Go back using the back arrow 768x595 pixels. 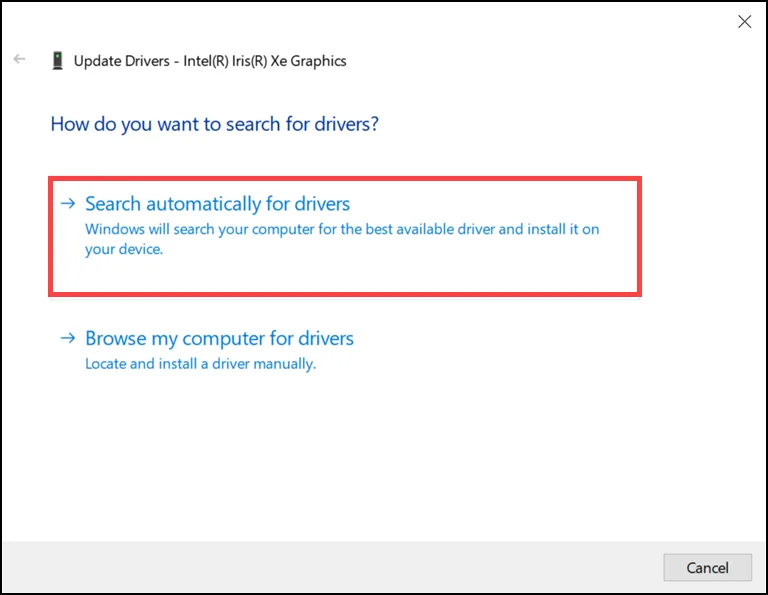click(x=19, y=59)
